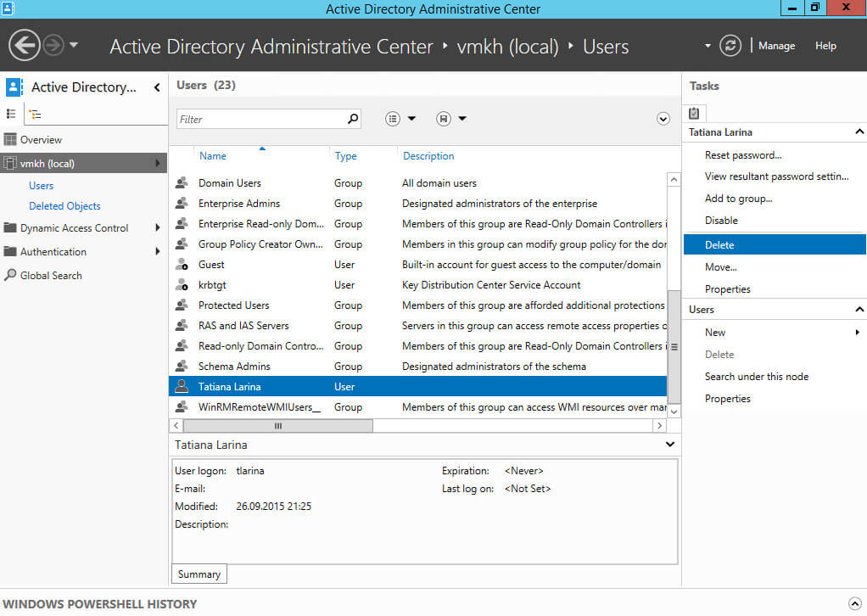The width and height of the screenshot is (867, 616).
Task: Choose View resultant password settings task
Action: [x=776, y=176]
